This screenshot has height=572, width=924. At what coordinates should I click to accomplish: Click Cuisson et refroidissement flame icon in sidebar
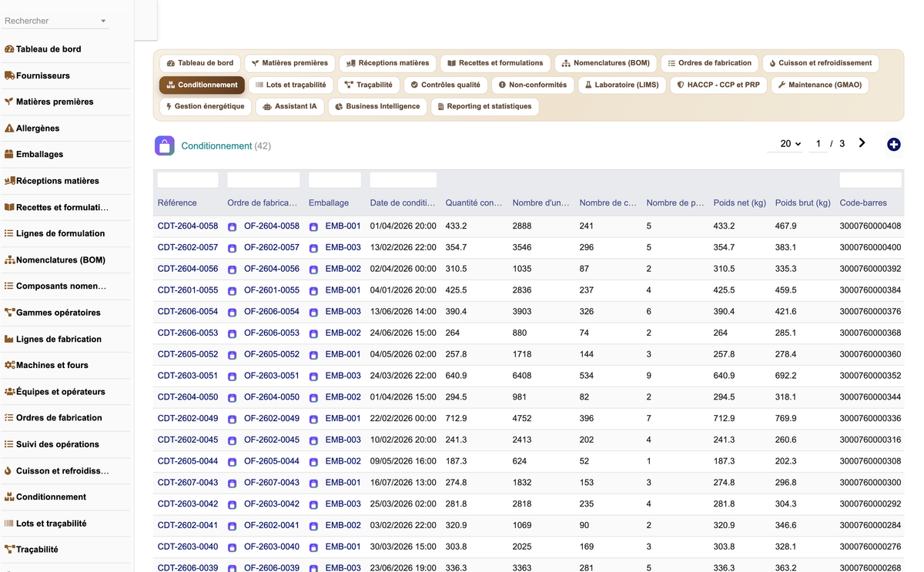pos(9,470)
